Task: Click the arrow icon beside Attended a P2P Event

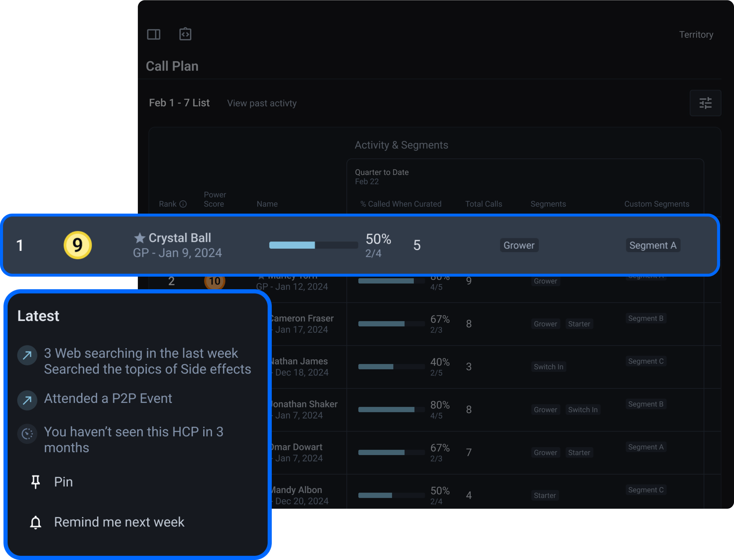Action: tap(27, 400)
